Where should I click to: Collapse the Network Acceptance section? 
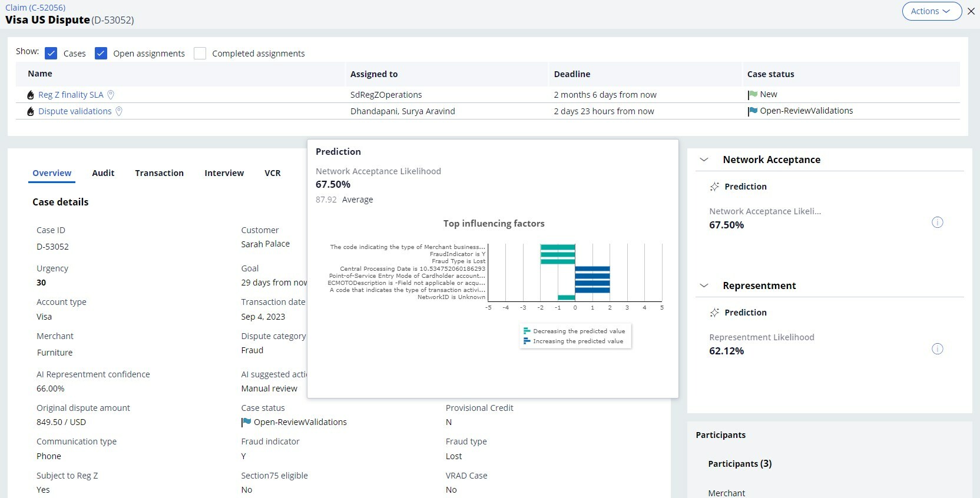click(x=704, y=160)
